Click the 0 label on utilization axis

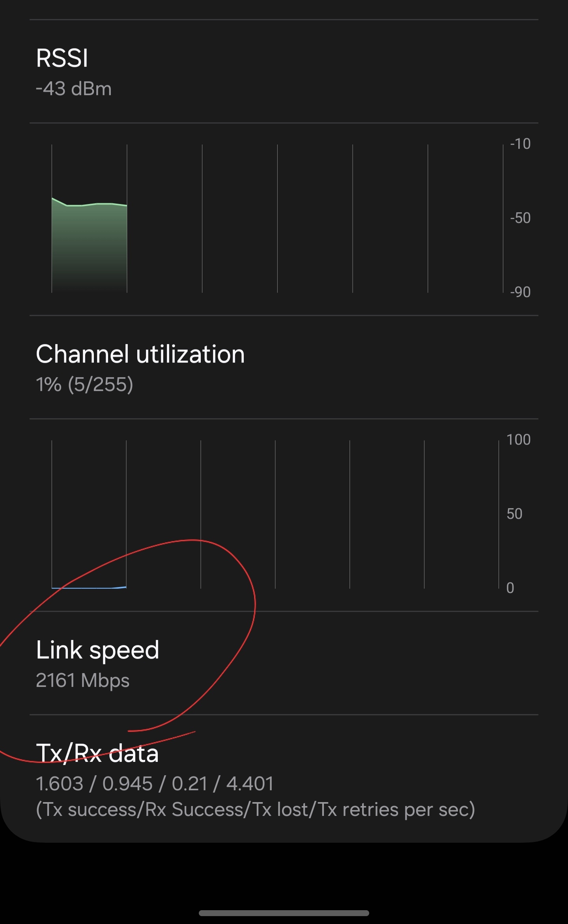coord(510,588)
